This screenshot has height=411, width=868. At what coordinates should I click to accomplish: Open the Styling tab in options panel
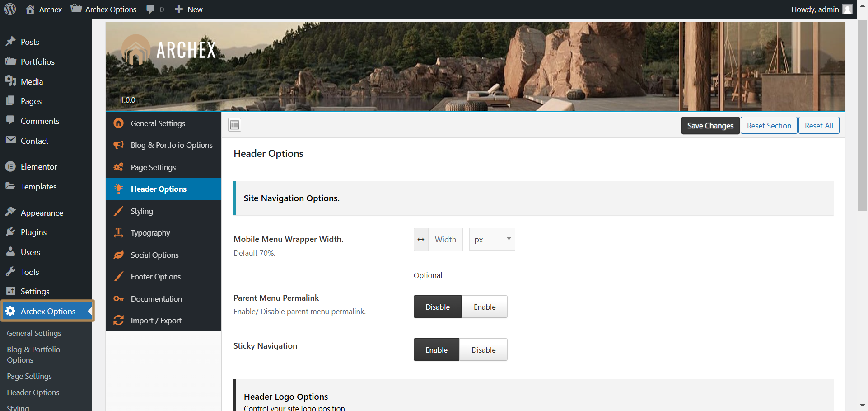point(163,211)
